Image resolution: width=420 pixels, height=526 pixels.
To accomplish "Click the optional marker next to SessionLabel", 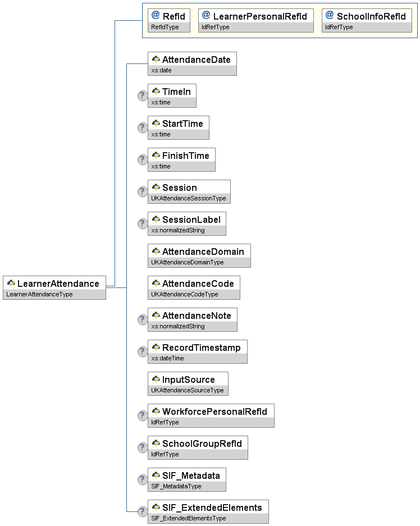I will [143, 223].
